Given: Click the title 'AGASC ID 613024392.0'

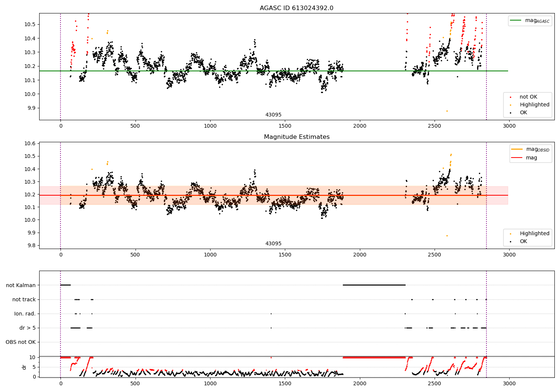Looking at the screenshot, I should click(296, 8).
